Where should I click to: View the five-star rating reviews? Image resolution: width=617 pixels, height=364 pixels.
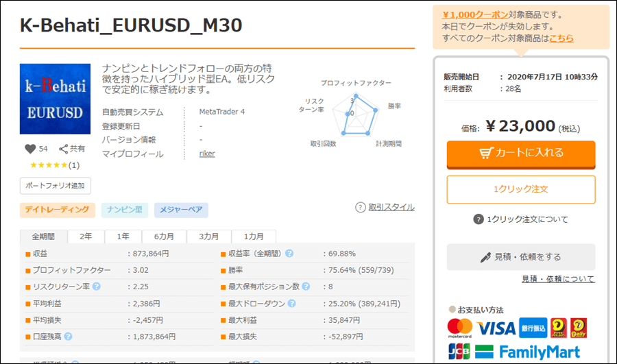click(53, 165)
